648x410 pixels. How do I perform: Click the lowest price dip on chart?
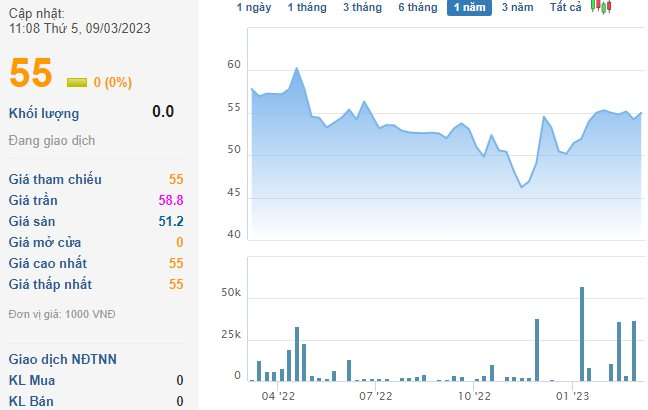(x=521, y=187)
